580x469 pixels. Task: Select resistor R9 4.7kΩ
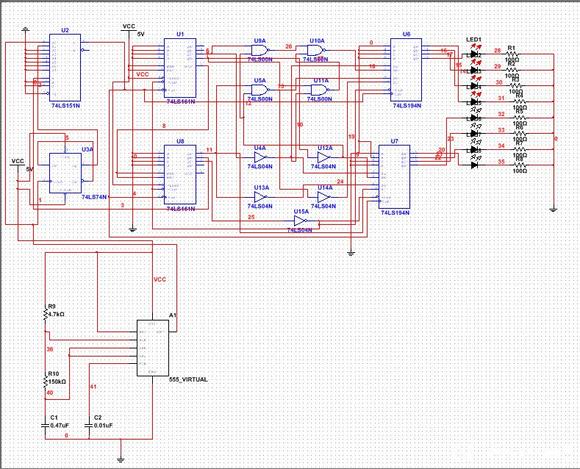(x=46, y=314)
